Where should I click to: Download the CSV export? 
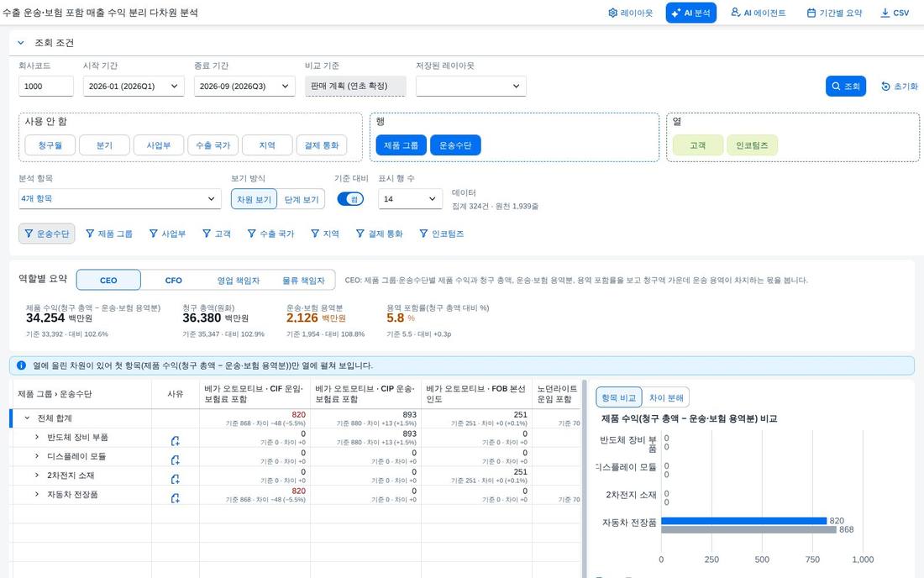point(895,13)
